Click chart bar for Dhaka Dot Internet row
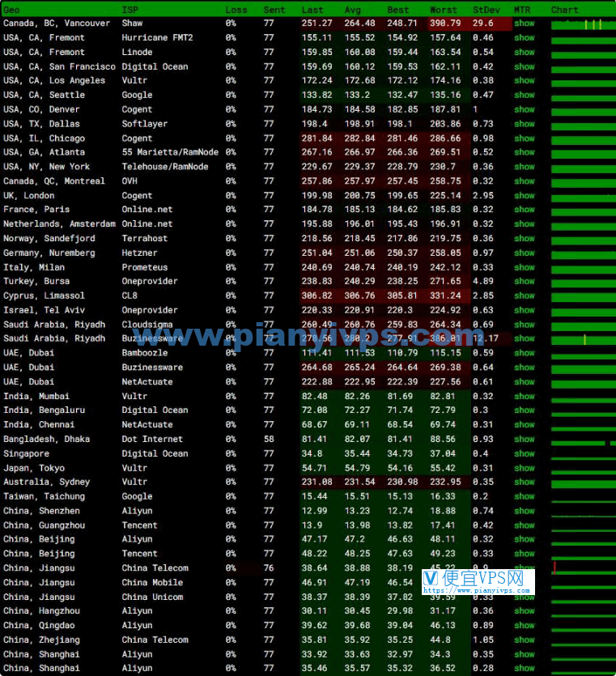 584,443
